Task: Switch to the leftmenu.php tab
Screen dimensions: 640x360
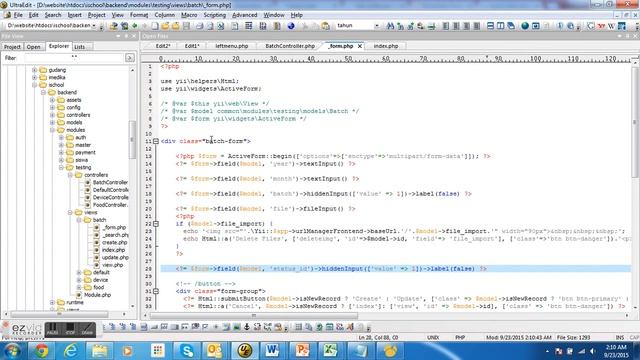Action: [231, 46]
